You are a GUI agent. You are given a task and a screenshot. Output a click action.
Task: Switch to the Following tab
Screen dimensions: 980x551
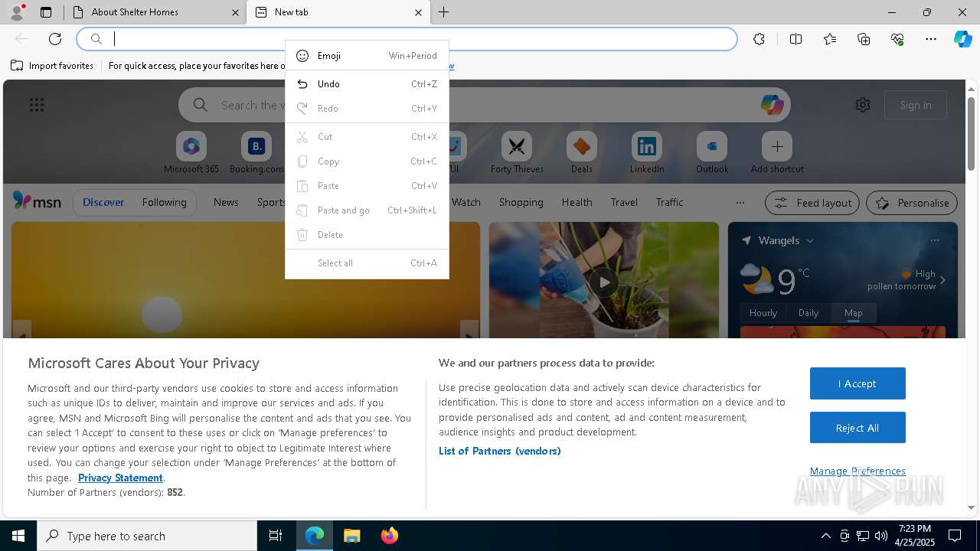(164, 202)
